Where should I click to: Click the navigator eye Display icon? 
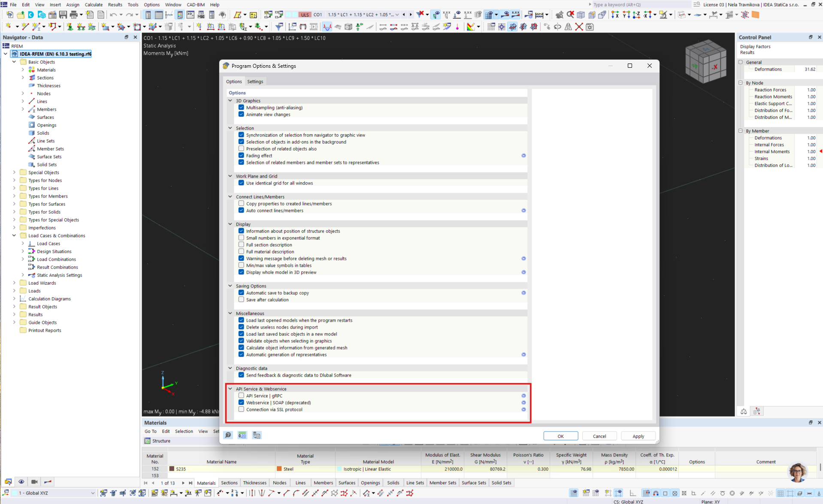(x=21, y=482)
